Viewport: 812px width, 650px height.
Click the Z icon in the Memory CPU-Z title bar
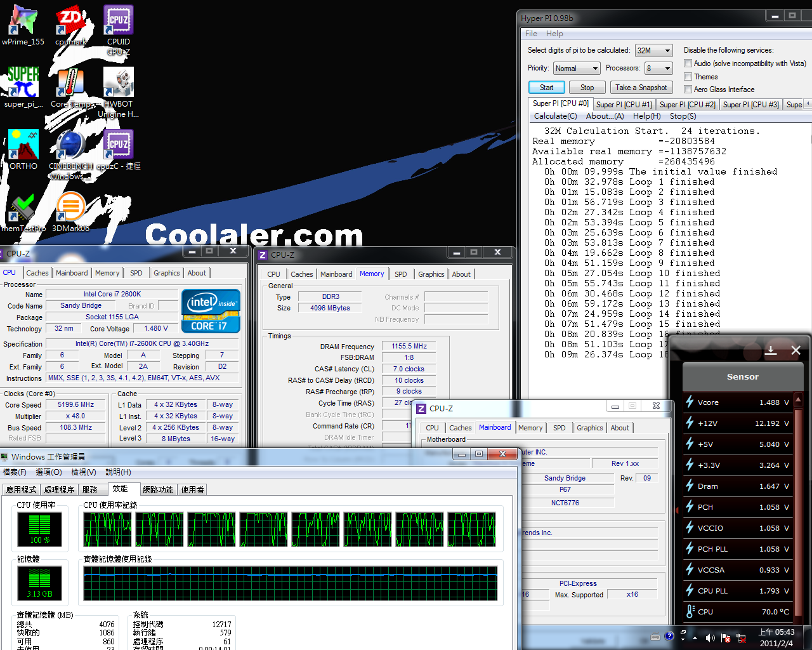(x=263, y=255)
